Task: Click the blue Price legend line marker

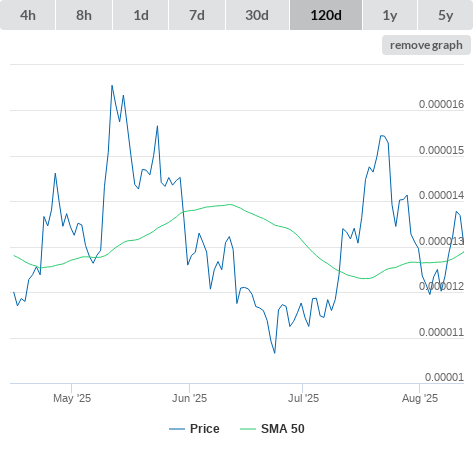Action: coord(177,429)
